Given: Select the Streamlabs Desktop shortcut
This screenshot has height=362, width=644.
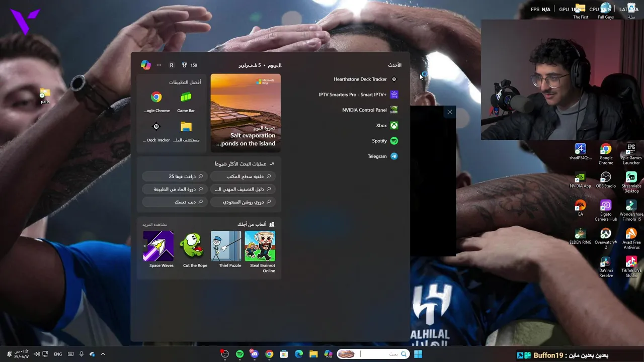Looking at the screenshot, I should (631, 183).
